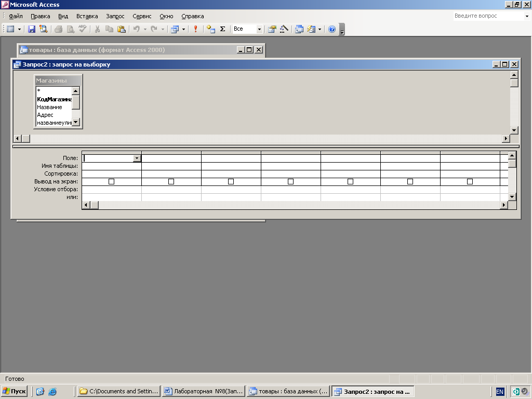
Task: Click the Print icon
Action: (x=58, y=29)
